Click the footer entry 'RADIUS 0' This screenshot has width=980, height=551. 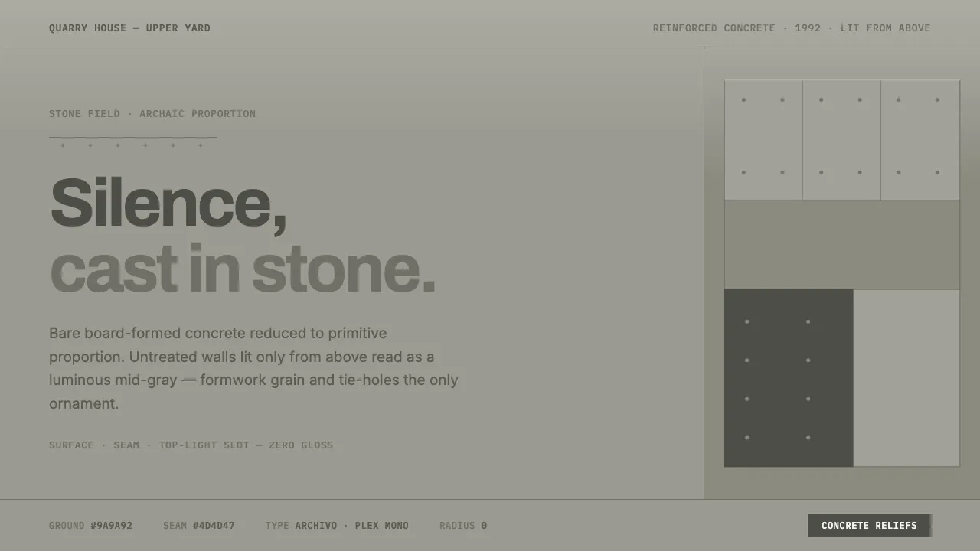[x=463, y=526]
